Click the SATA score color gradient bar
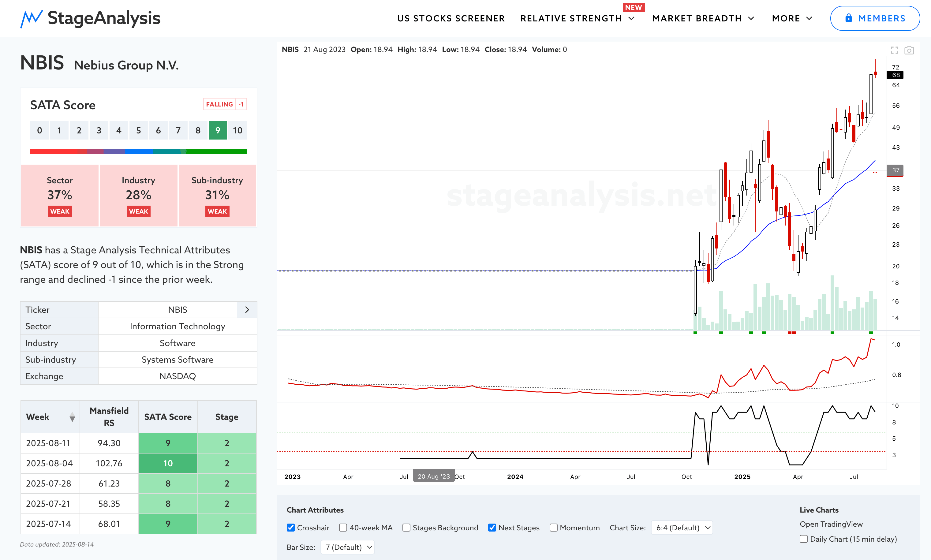This screenshot has height=560, width=931. point(139,152)
